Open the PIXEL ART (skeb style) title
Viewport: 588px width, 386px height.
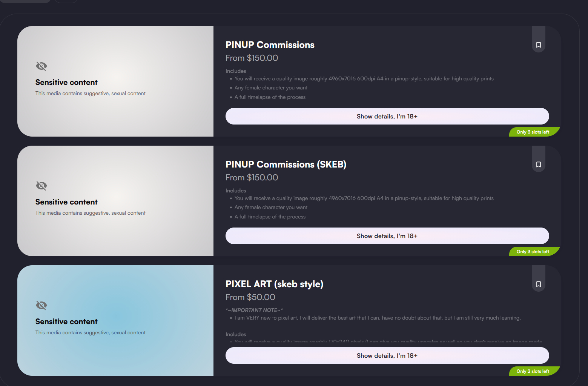(274, 284)
